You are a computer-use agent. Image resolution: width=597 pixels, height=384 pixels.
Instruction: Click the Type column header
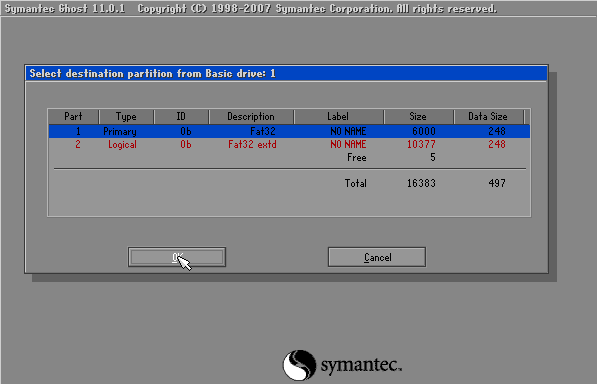[x=126, y=116]
